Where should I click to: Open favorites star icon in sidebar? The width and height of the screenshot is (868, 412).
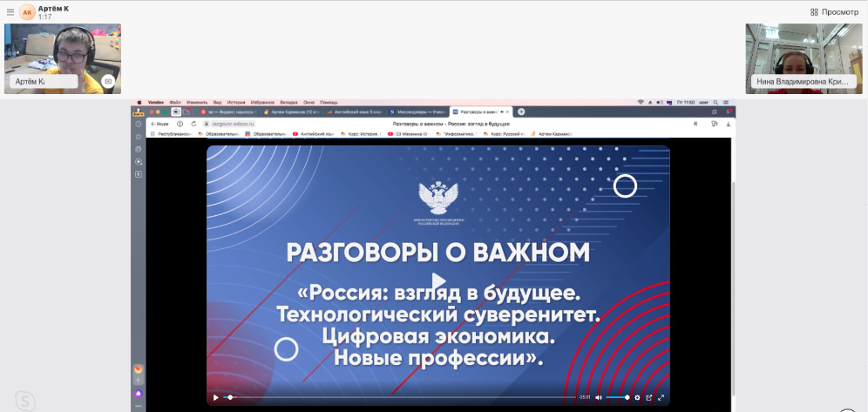coord(139,137)
